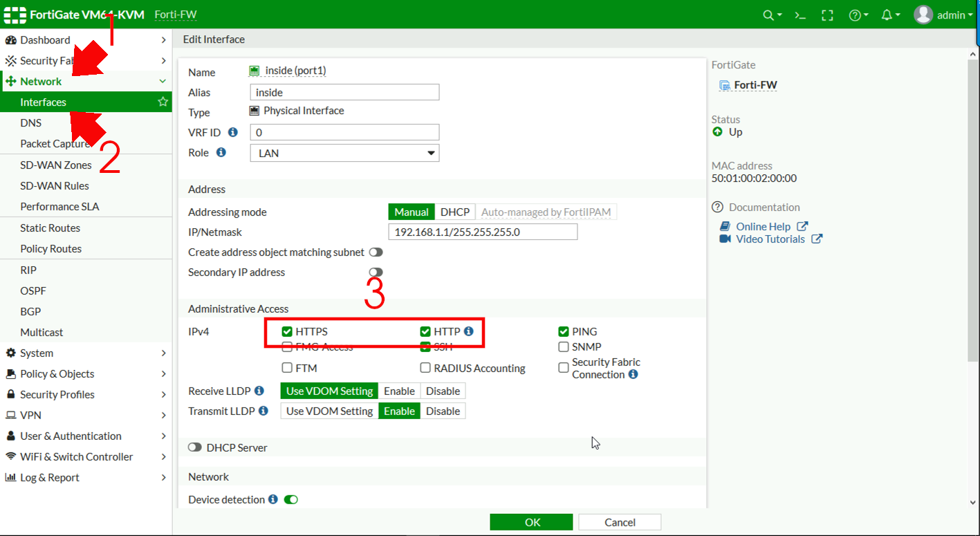Viewport: 980px width, 536px height.
Task: Select Manual addressing mode
Action: (x=412, y=212)
